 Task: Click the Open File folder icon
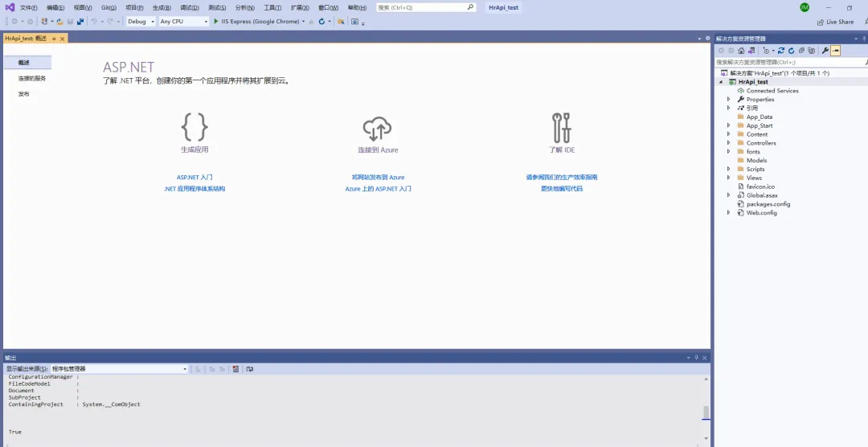click(59, 22)
